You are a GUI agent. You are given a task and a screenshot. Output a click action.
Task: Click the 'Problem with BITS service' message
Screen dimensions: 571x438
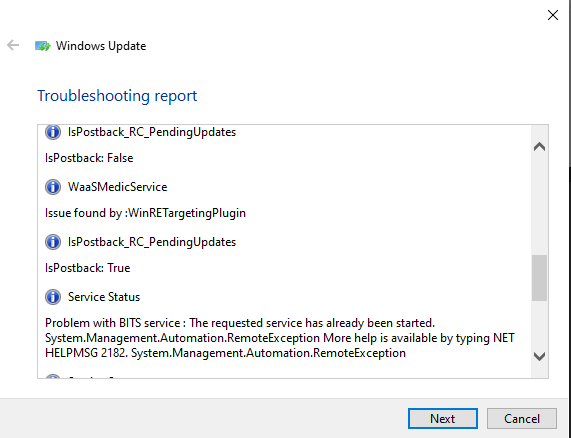280,338
